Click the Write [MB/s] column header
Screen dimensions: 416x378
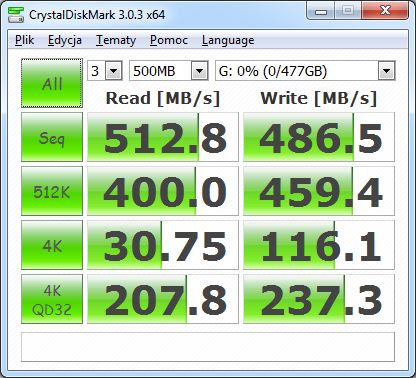(319, 98)
